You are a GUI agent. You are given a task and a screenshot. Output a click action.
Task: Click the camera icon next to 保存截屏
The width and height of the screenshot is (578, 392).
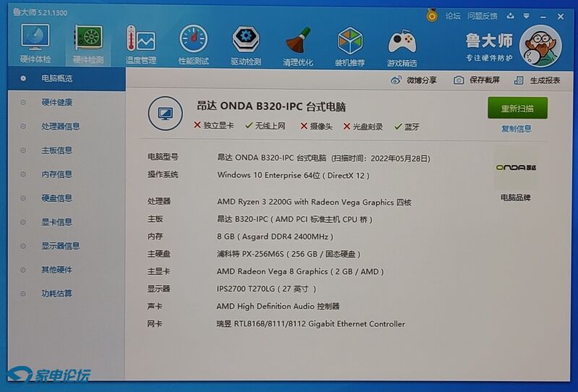(x=459, y=80)
